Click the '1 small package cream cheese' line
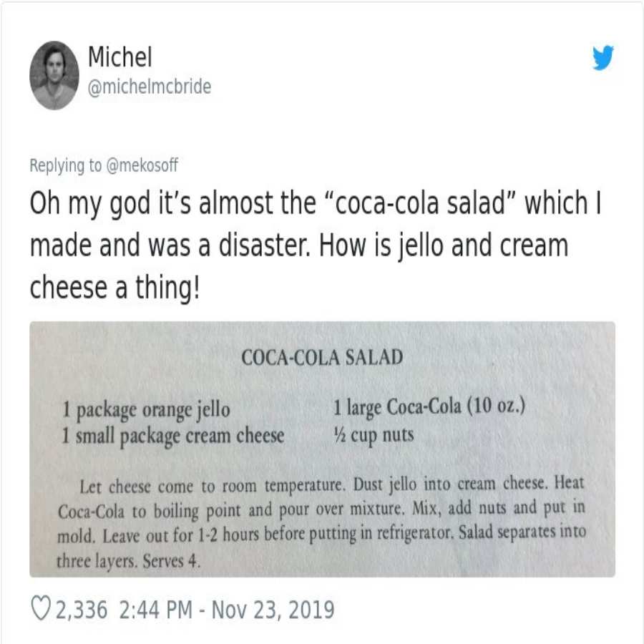Viewport: 644px width, 644px height. point(173,436)
